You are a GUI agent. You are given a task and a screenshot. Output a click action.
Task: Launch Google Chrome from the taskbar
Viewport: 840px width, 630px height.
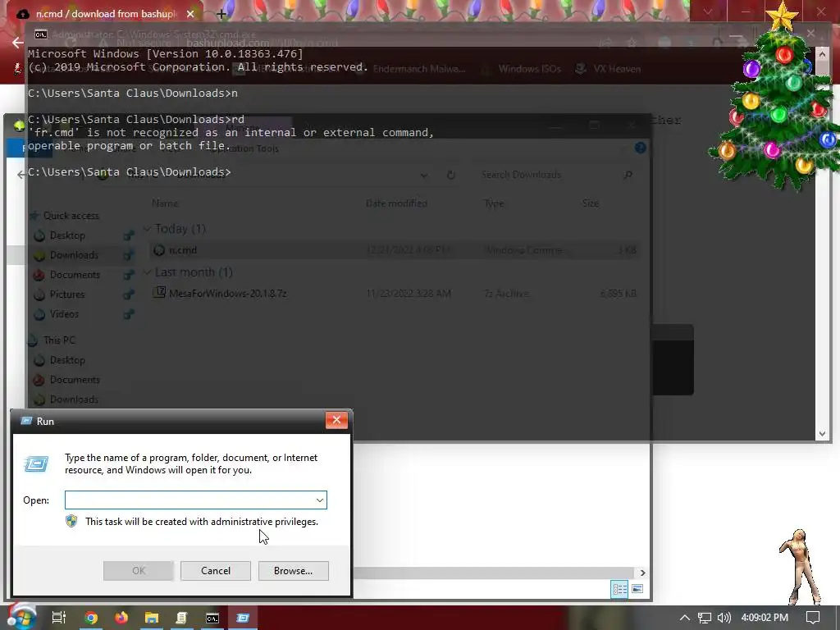pos(91,618)
